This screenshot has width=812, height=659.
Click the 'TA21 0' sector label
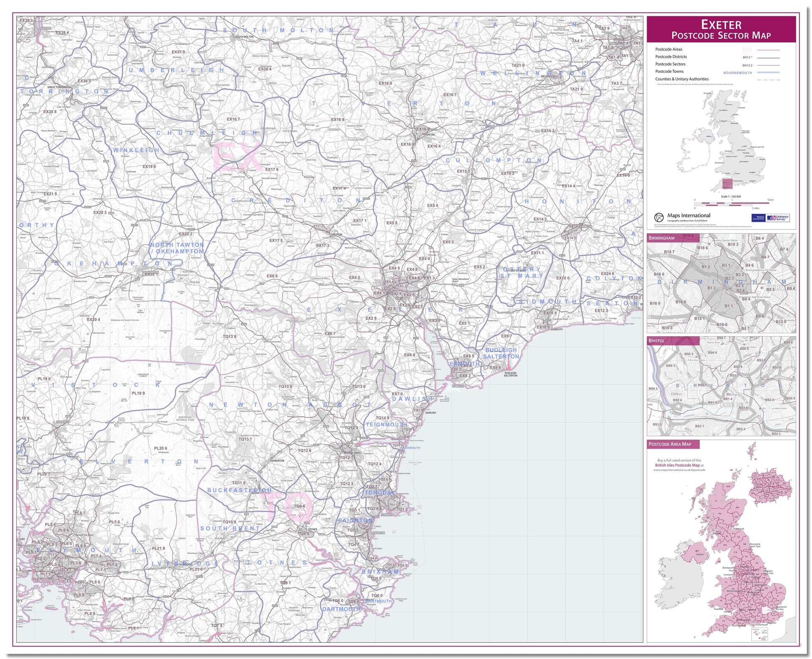518,65
